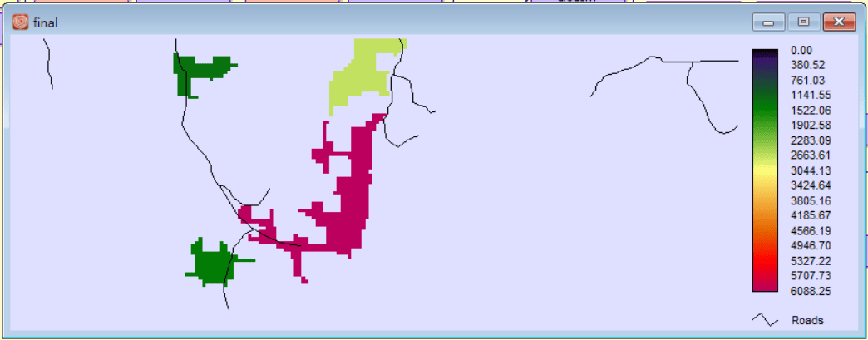Click the color gradient legend bar
Image resolution: width=868 pixels, height=340 pixels.
click(x=765, y=170)
